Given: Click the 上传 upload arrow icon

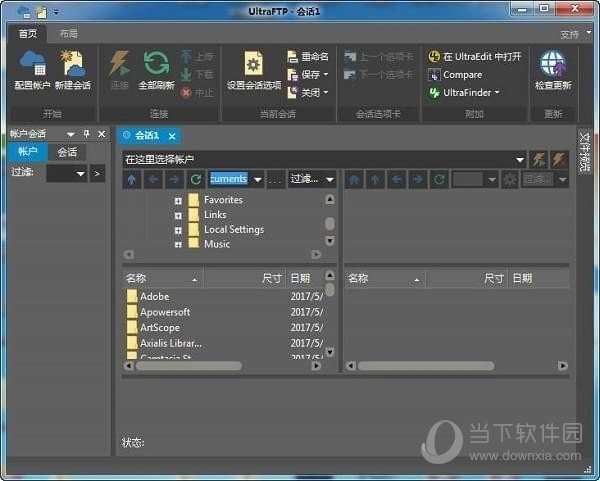Looking at the screenshot, I should click(x=186, y=57).
